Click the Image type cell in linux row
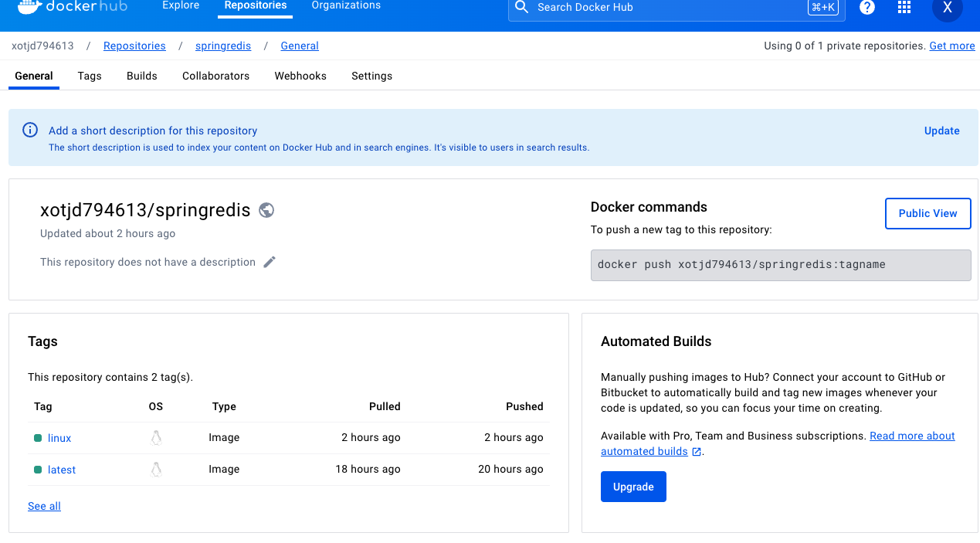This screenshot has width=980, height=543. 224,437
